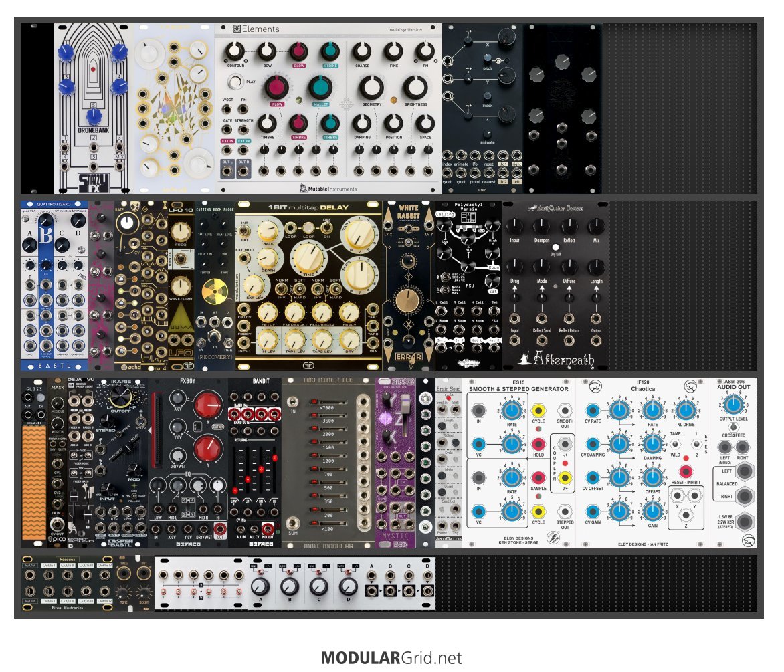The width and height of the screenshot is (784, 672).
Task: Click the large FLOW knob on Elements
Action: [276, 88]
